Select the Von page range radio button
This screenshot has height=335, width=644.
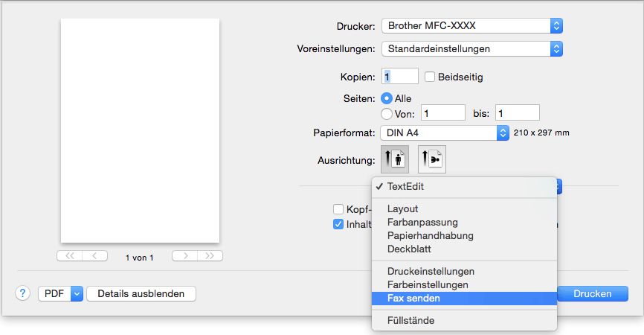click(387, 113)
